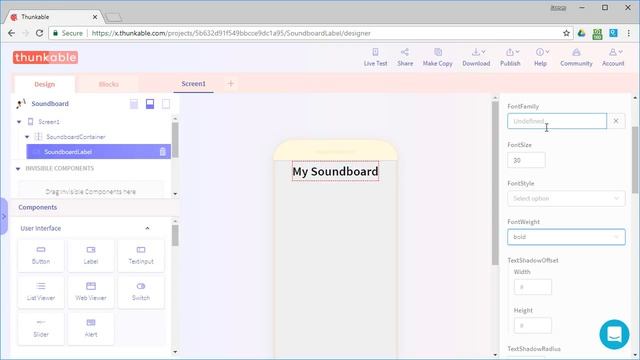Viewport: 640px width, 360px height.
Task: Pick the Switch component
Action: [x=141, y=292]
